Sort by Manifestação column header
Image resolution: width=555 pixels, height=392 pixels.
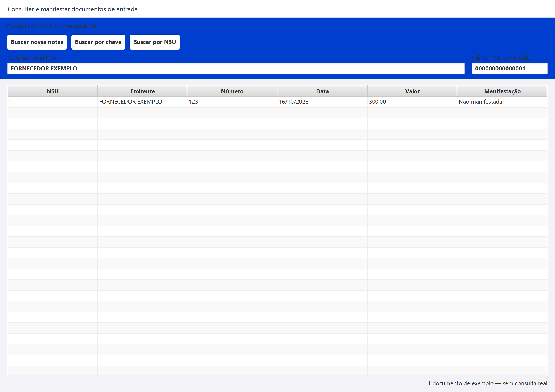(502, 91)
